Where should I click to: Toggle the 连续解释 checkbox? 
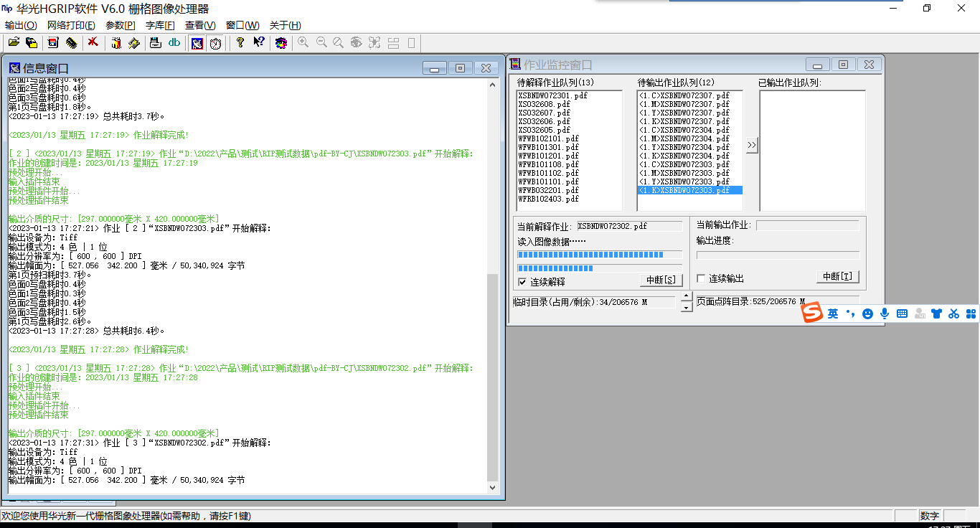(522, 282)
